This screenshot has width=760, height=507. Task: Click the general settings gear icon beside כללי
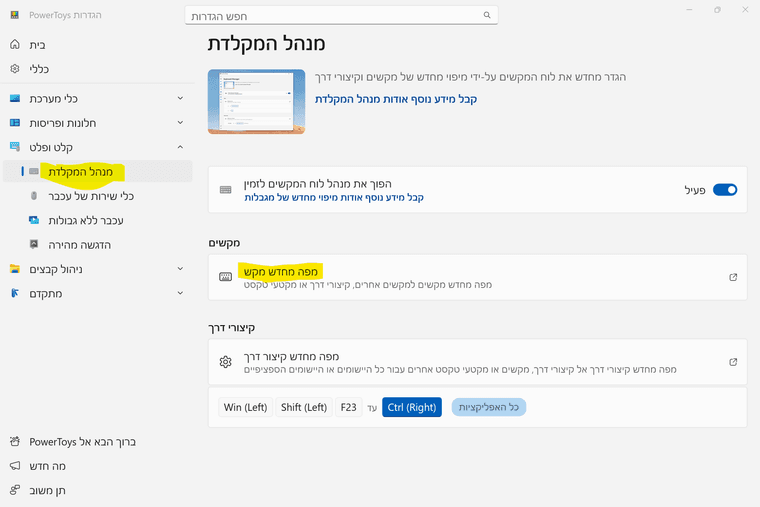tap(15, 69)
